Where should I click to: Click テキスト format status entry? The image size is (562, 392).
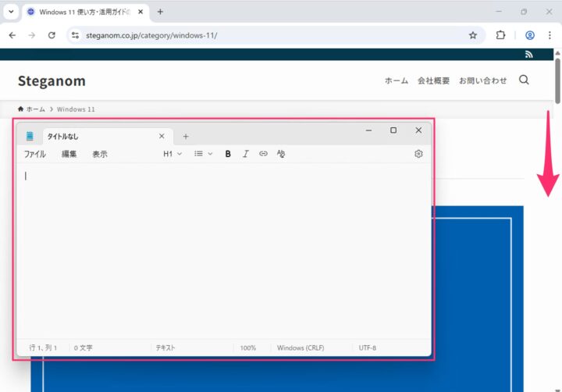tap(165, 347)
